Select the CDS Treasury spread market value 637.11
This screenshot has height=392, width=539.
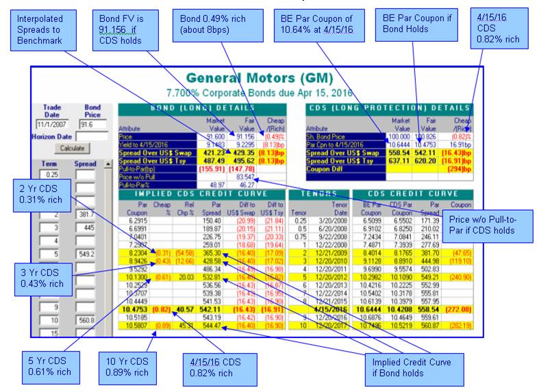[x=399, y=161]
